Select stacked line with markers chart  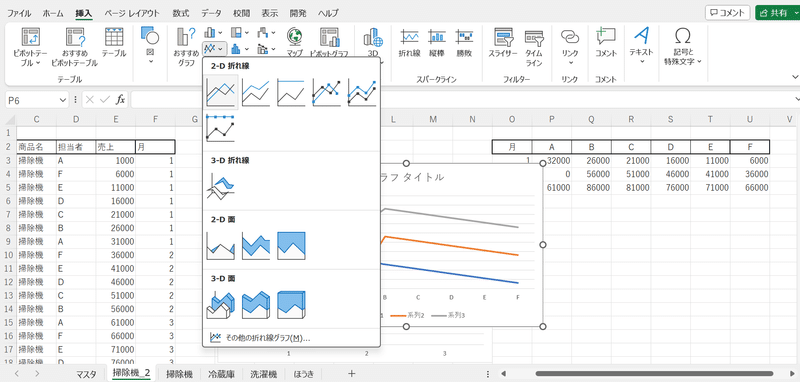362,93
